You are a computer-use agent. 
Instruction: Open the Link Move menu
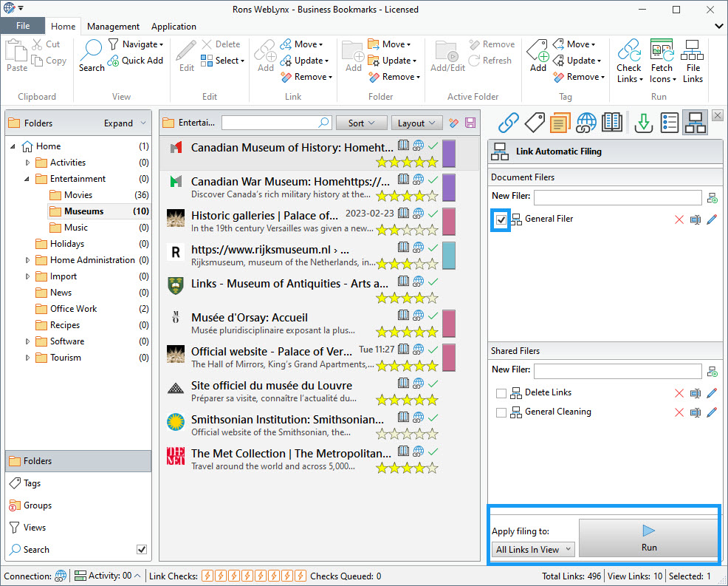(x=301, y=44)
